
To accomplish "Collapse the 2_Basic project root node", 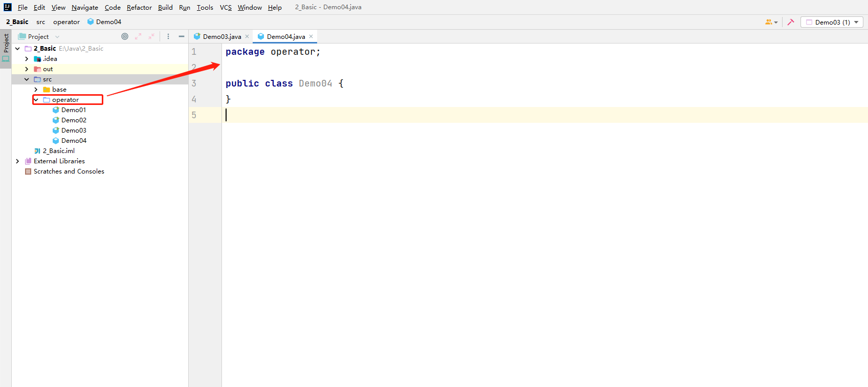I will click(17, 49).
